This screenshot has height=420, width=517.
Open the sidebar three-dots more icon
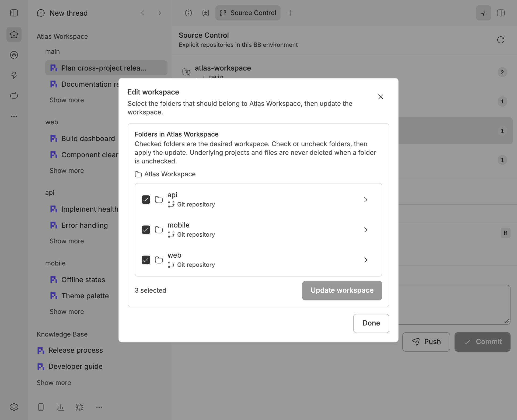pos(14,116)
